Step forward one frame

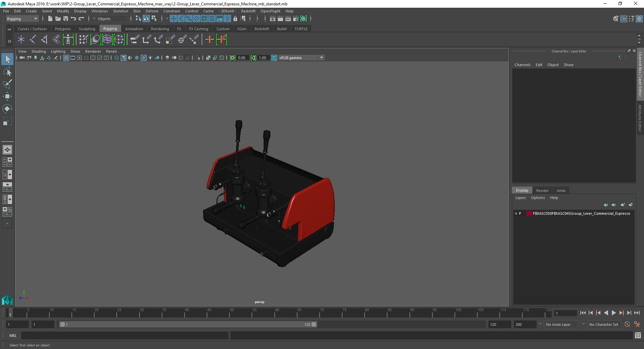pyautogui.click(x=629, y=313)
